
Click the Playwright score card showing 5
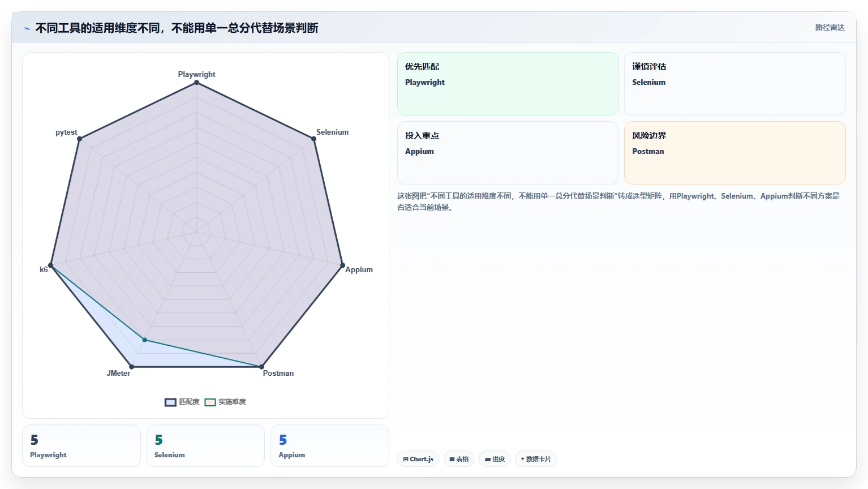pos(81,446)
